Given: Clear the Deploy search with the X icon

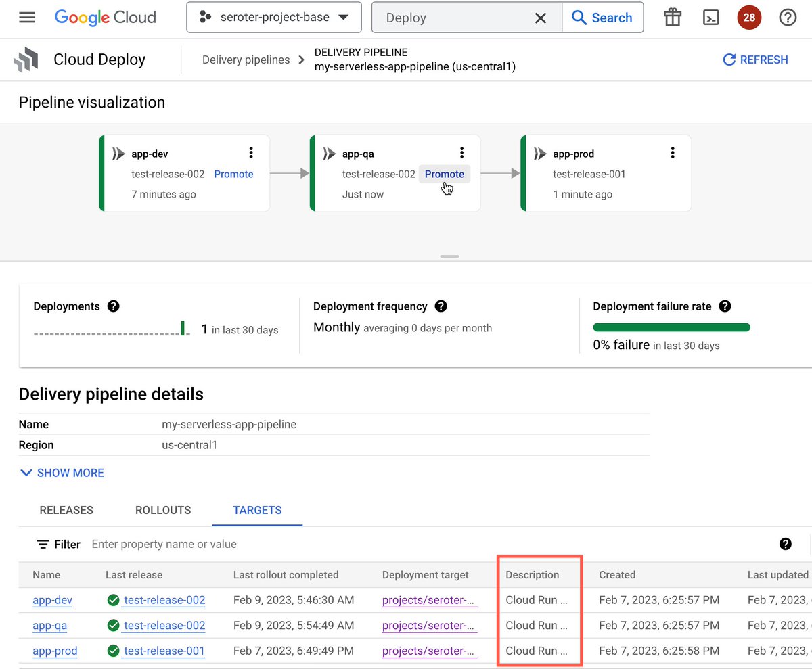Looking at the screenshot, I should pyautogui.click(x=540, y=18).
